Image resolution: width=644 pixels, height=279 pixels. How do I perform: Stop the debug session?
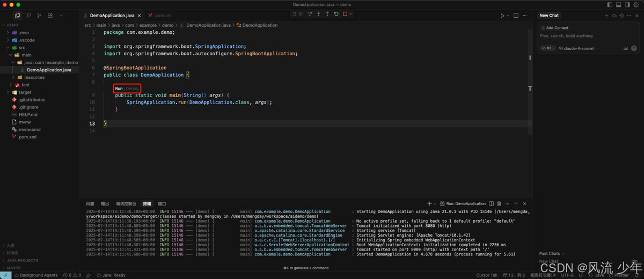click(x=345, y=14)
